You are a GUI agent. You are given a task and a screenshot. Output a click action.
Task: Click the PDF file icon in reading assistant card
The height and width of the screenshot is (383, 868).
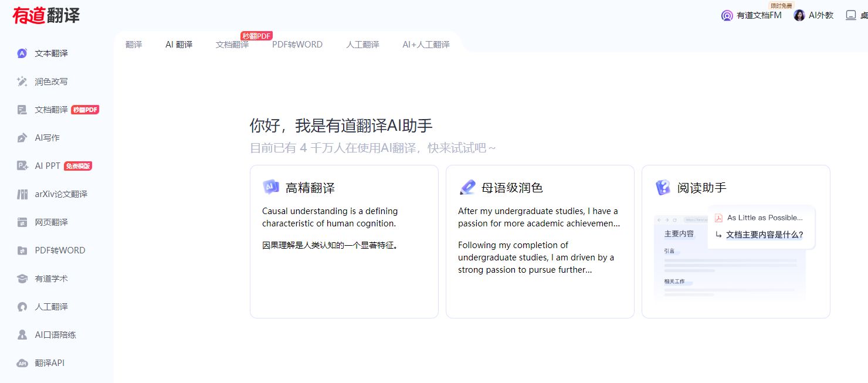click(x=718, y=218)
